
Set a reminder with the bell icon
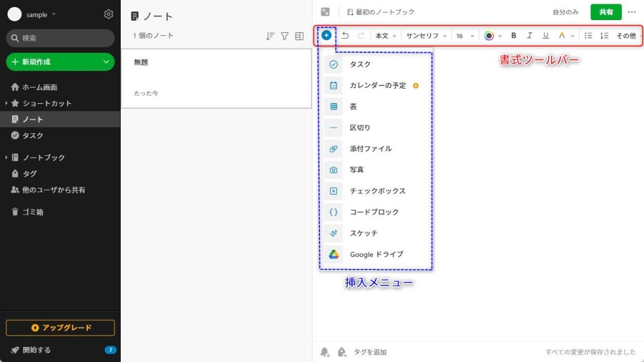click(325, 352)
